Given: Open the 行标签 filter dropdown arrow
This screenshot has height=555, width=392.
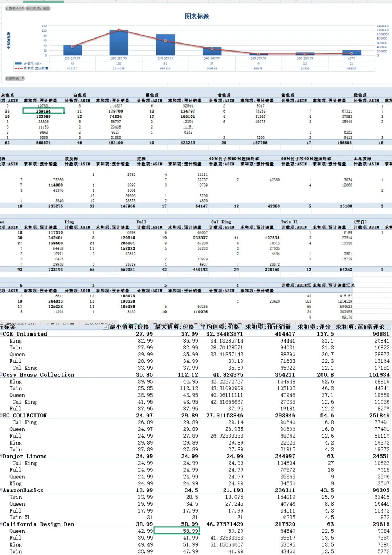Looking at the screenshot, I should (106, 327).
